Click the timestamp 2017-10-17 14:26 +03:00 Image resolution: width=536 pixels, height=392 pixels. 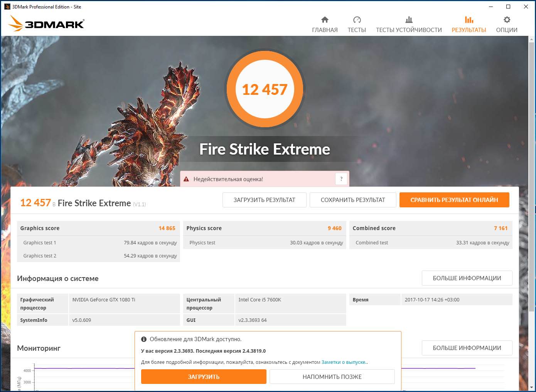coord(432,299)
